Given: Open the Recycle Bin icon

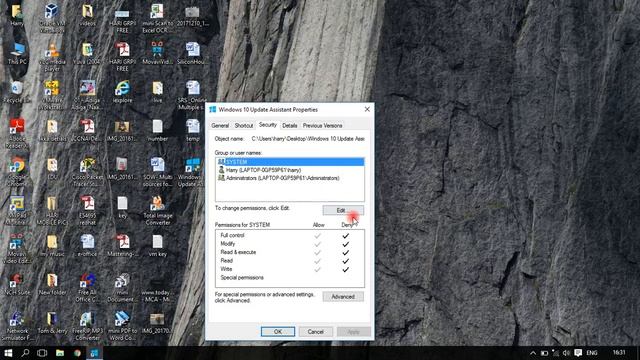Looking at the screenshot, I should [x=17, y=92].
